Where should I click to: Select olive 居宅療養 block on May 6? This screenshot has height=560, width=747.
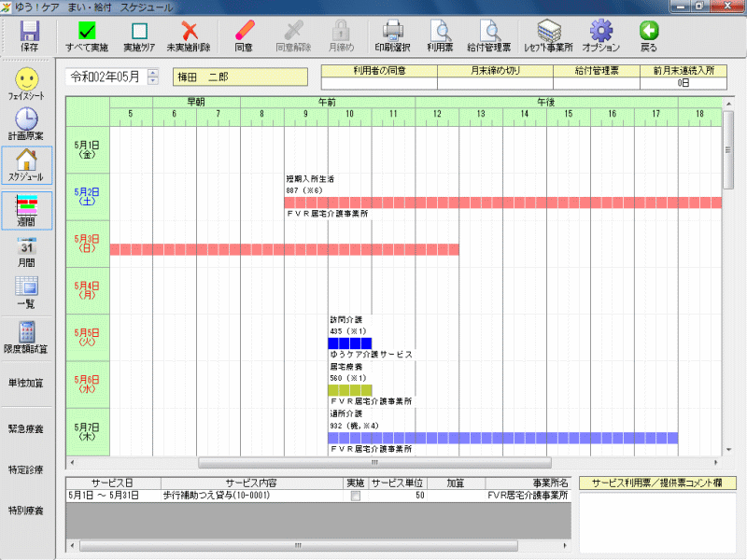[349, 390]
